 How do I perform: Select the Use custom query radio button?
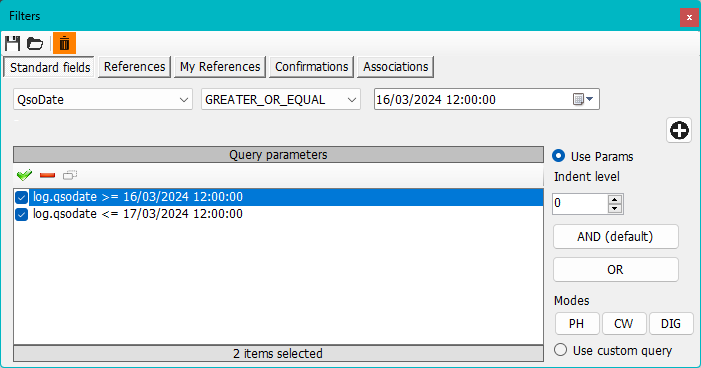tap(561, 350)
